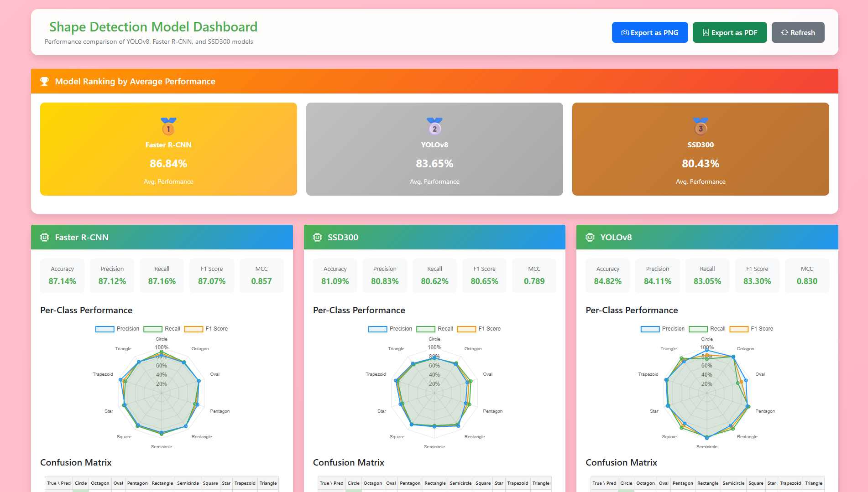Click the silver second-place medal icon
Screen dimensions: 868x492
point(434,126)
